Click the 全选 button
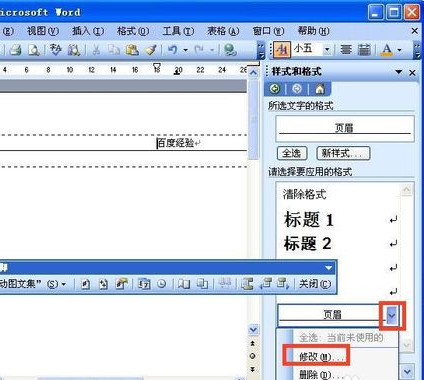 point(292,153)
